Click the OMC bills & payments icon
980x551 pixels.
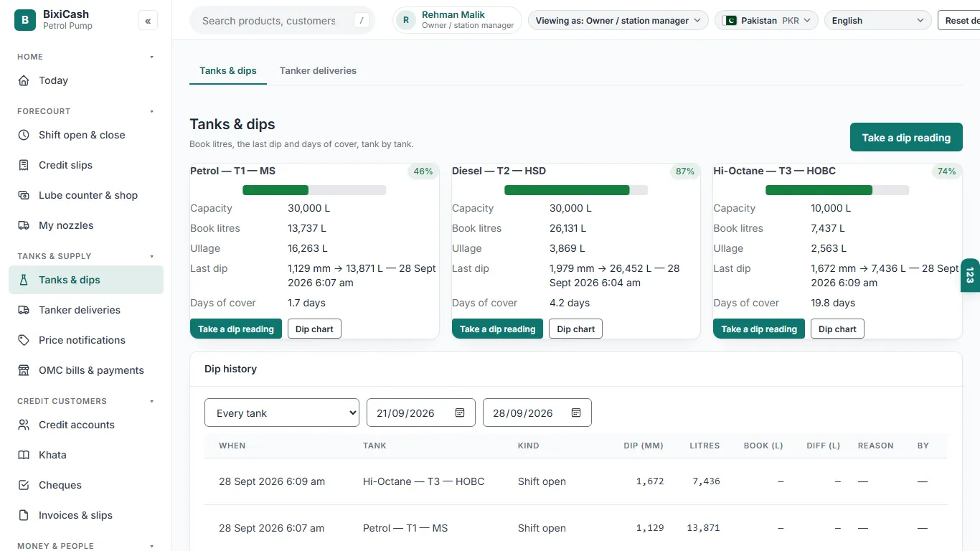[24, 370]
